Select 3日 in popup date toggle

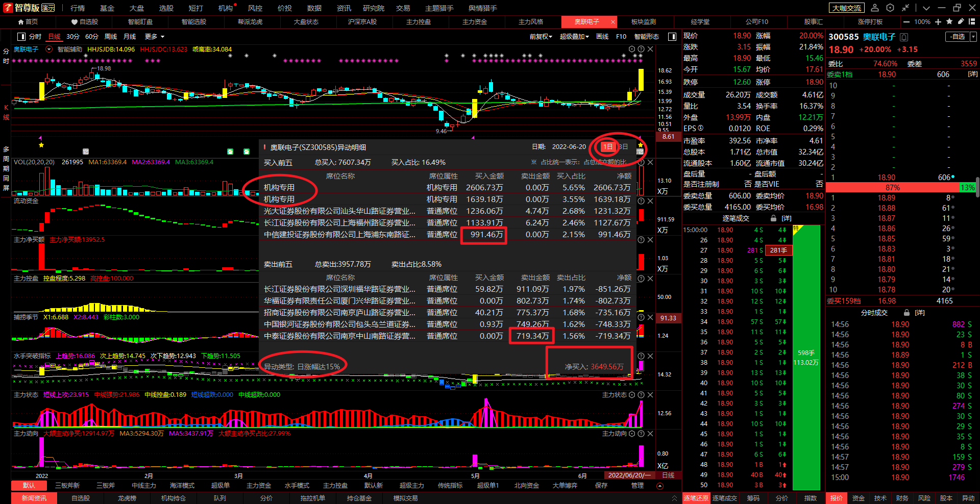click(623, 147)
